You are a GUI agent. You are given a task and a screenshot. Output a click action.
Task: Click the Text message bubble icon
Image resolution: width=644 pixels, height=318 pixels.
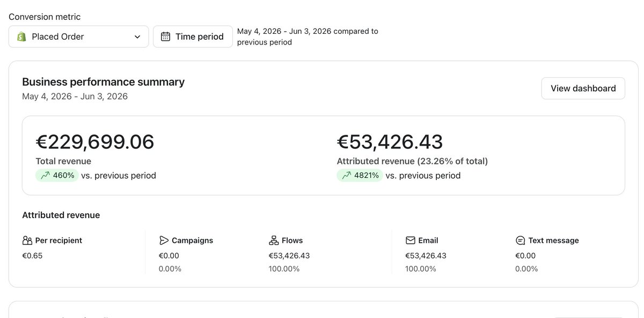520,240
